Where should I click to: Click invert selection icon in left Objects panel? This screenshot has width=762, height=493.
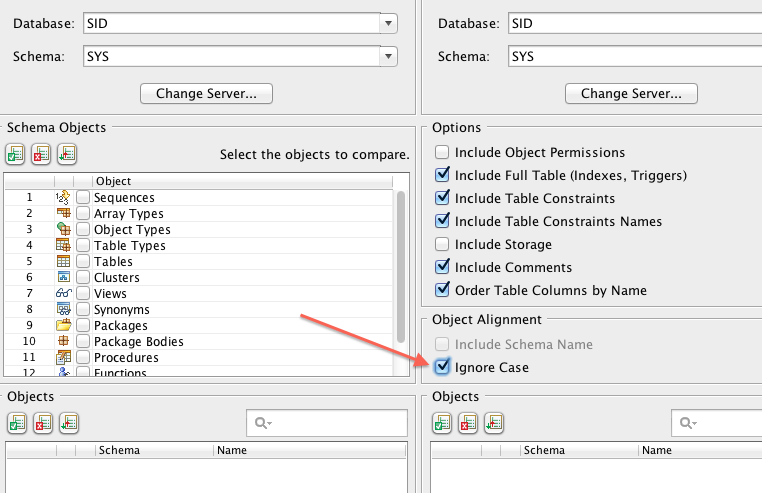[69, 423]
